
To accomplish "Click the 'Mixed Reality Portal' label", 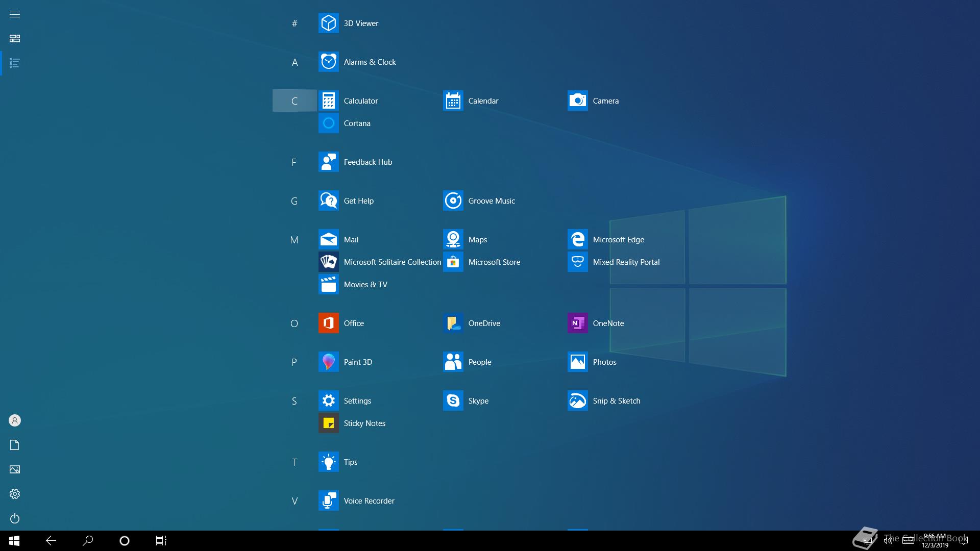I will 626,262.
